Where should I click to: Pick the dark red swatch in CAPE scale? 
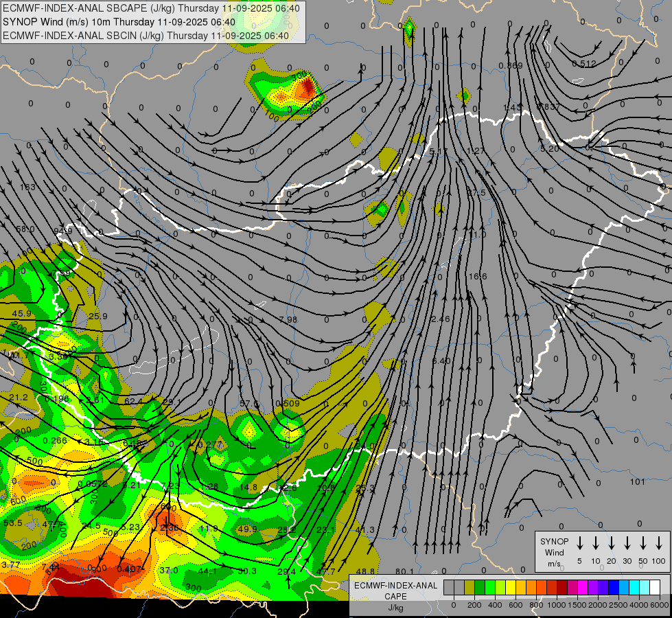[x=562, y=588]
